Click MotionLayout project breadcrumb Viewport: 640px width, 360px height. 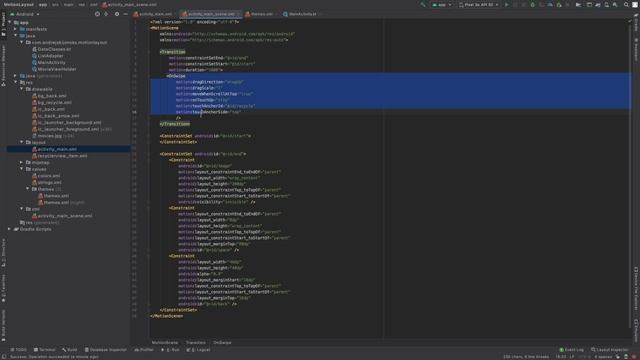[x=18, y=4]
